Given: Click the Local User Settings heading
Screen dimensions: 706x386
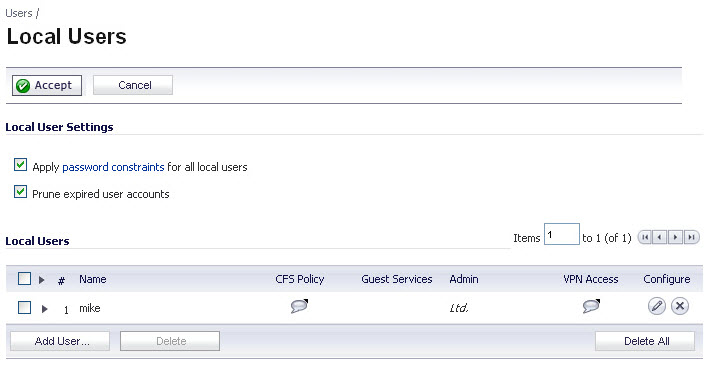Looking at the screenshot, I should [59, 127].
